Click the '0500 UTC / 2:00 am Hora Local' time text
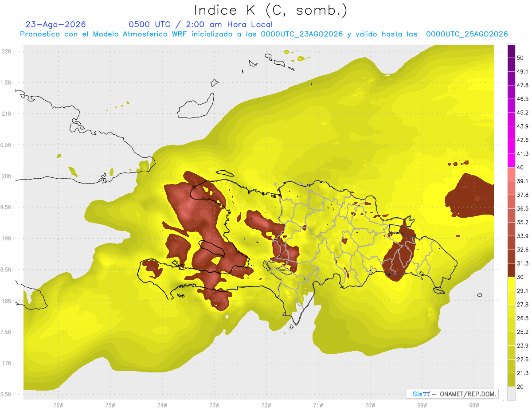Viewport: 532px width, 411px height. pyautogui.click(x=200, y=24)
